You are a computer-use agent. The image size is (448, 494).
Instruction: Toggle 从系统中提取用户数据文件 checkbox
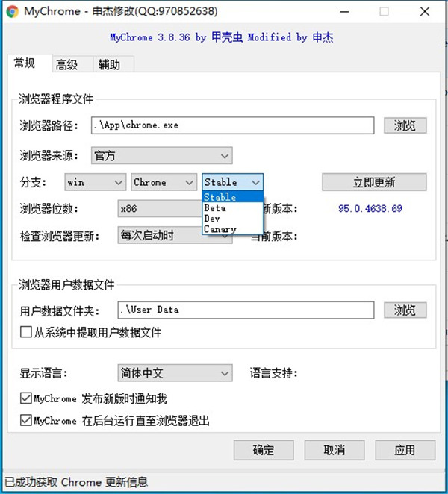(x=26, y=332)
